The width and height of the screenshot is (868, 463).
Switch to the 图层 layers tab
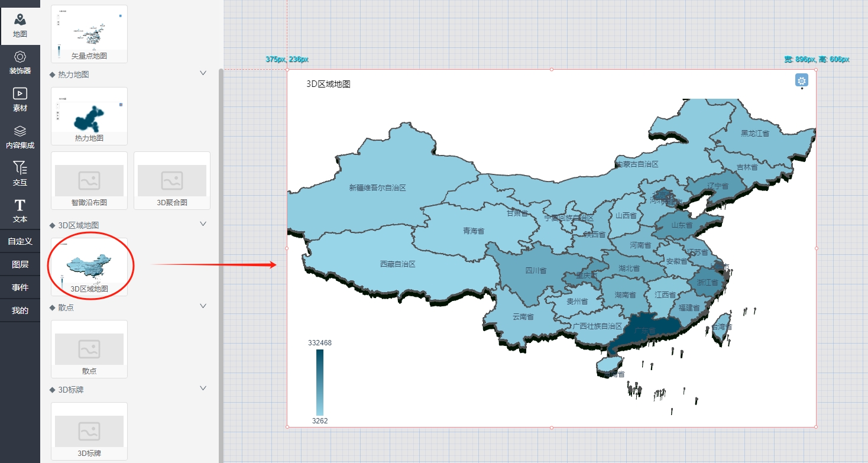coord(20,264)
